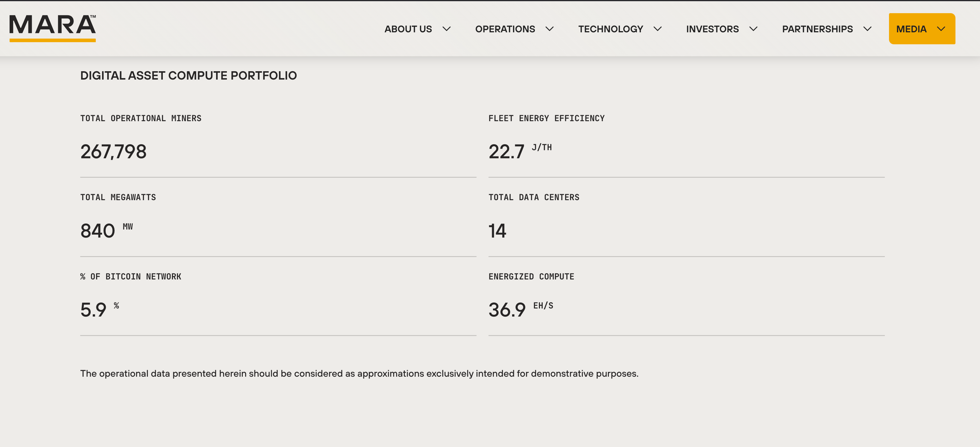
Task: Click the Total Operational Miners label
Action: tap(141, 118)
